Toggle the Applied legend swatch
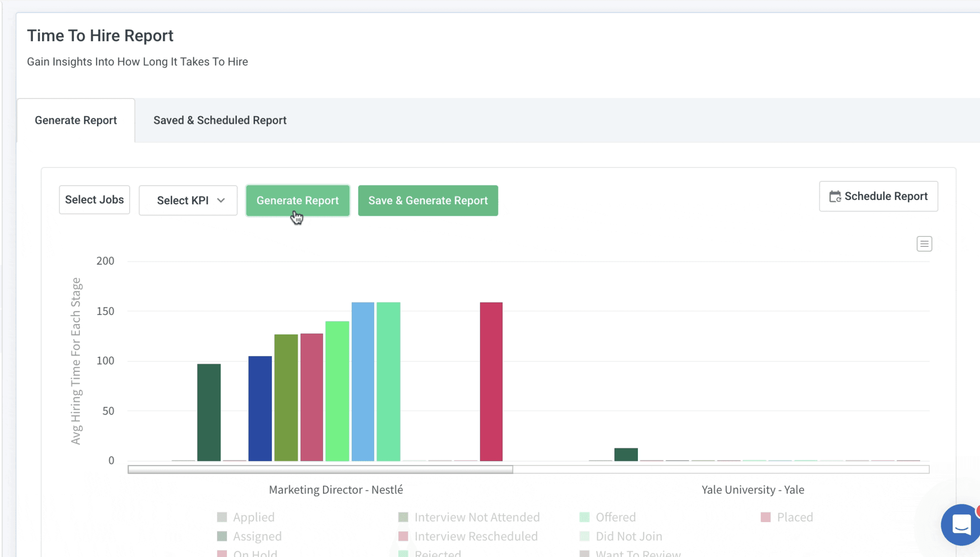 [x=222, y=517]
